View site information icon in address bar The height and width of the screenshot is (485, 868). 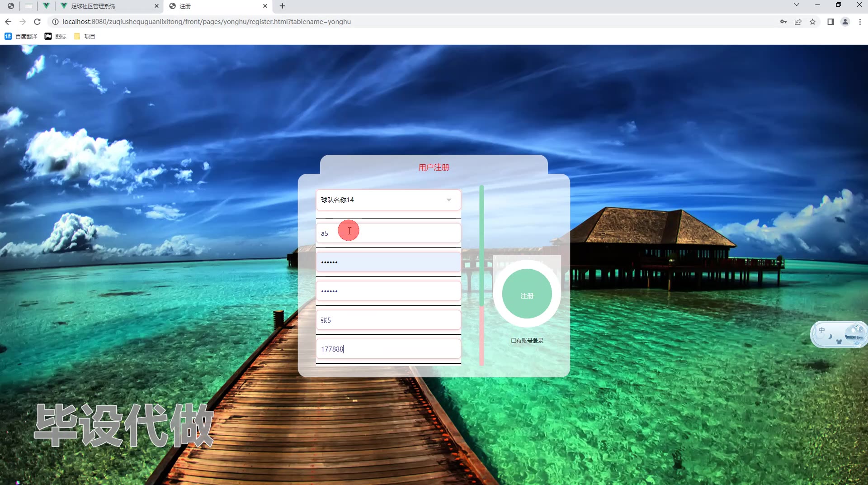pyautogui.click(x=55, y=22)
